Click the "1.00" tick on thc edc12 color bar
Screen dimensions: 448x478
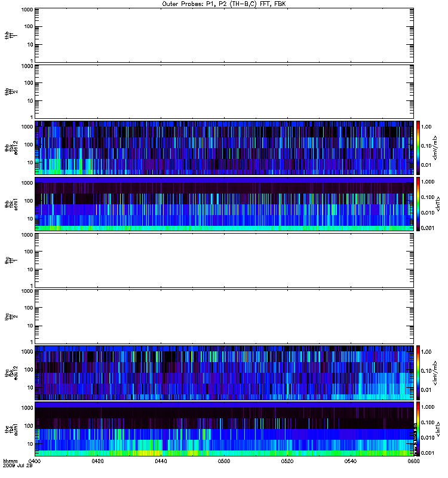[x=426, y=352]
